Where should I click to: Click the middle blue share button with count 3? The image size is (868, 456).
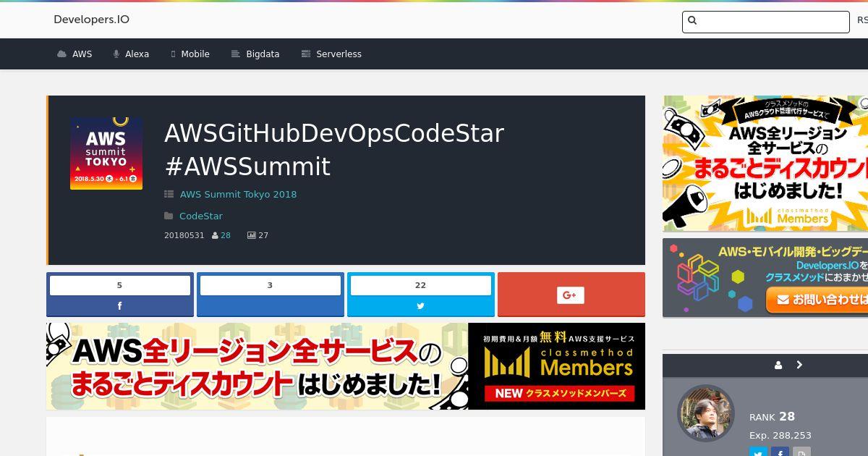coord(271,295)
